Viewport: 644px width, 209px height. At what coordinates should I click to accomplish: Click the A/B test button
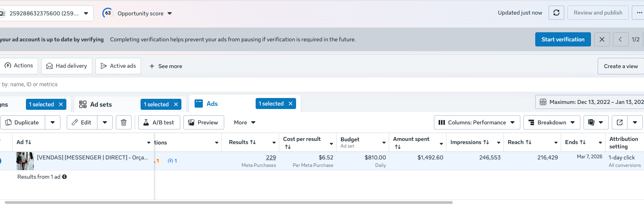click(159, 122)
